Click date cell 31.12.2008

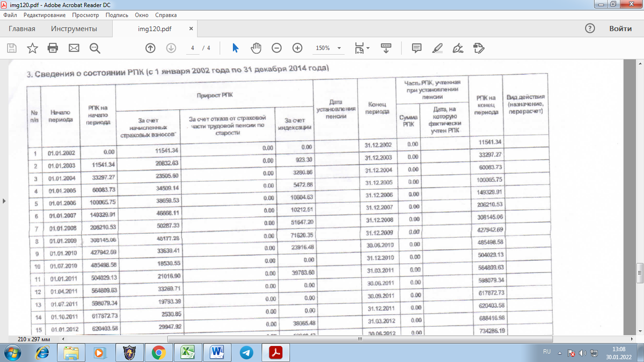(x=379, y=220)
